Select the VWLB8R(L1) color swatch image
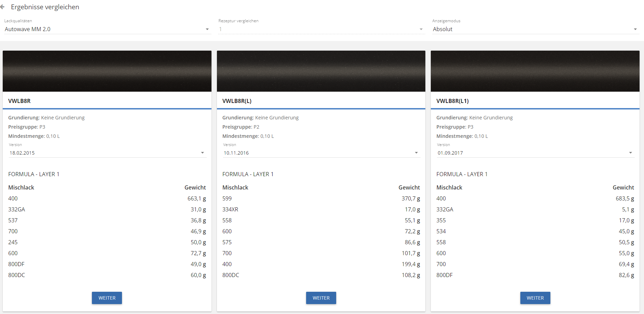This screenshot has width=644, height=314. coord(535,71)
